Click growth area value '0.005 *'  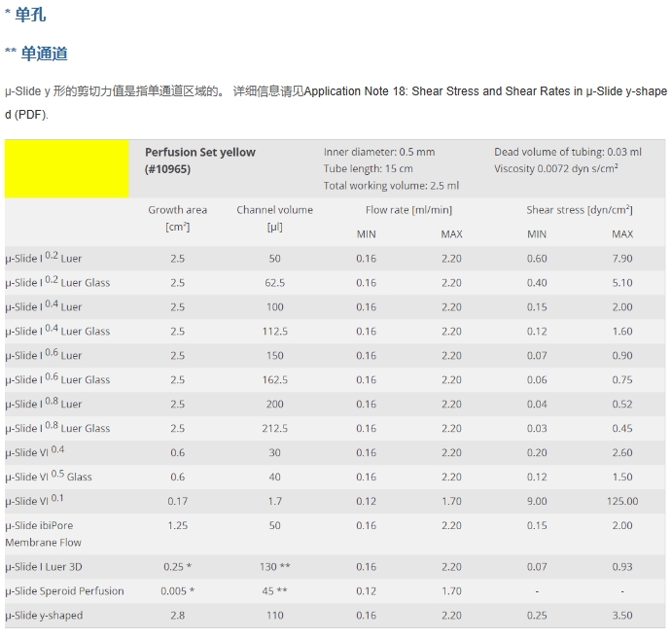[177, 591]
